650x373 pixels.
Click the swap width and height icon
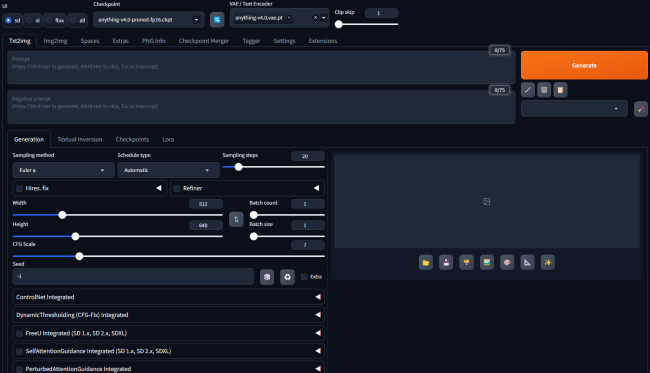(236, 219)
